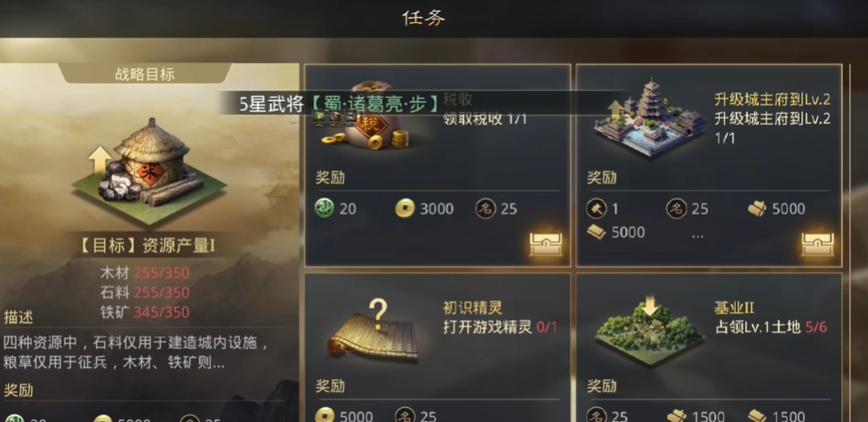Open the 基业II land occupation task
Viewport: 868px width, 422px height.
(709, 347)
